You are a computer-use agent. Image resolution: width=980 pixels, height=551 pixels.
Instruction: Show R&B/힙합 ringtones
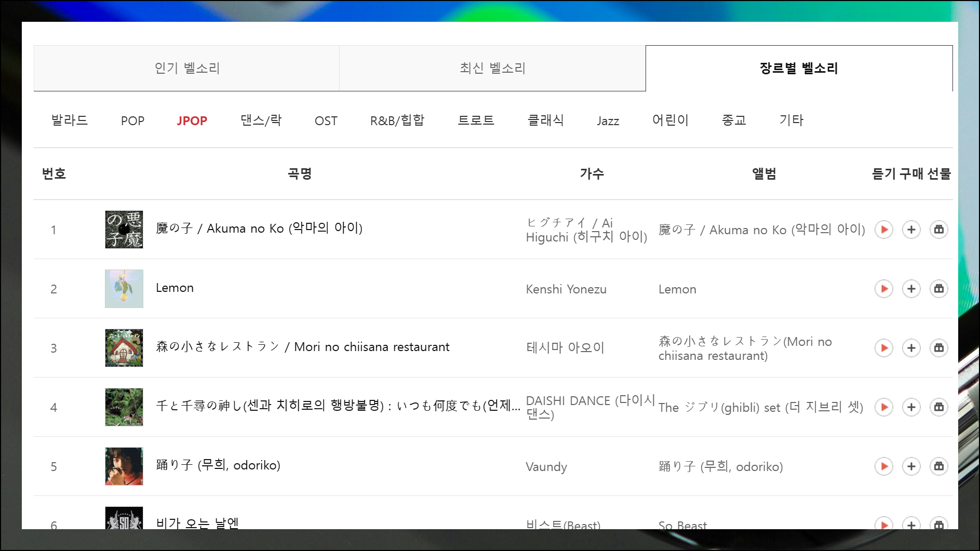397,120
